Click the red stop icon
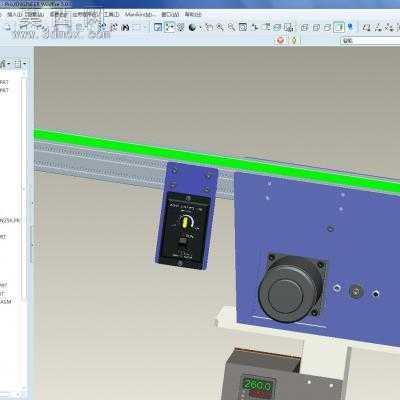Screen dimensions: 400x400 (280, 40)
